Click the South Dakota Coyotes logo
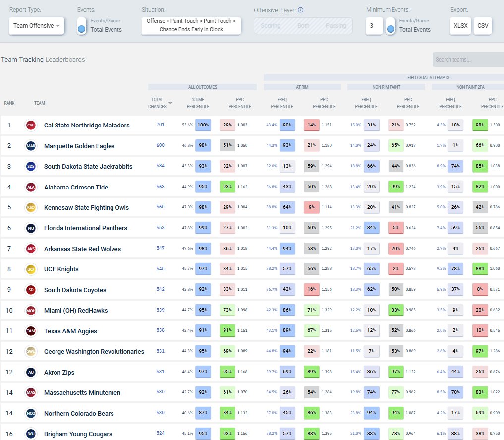504x440 pixels. (x=31, y=290)
